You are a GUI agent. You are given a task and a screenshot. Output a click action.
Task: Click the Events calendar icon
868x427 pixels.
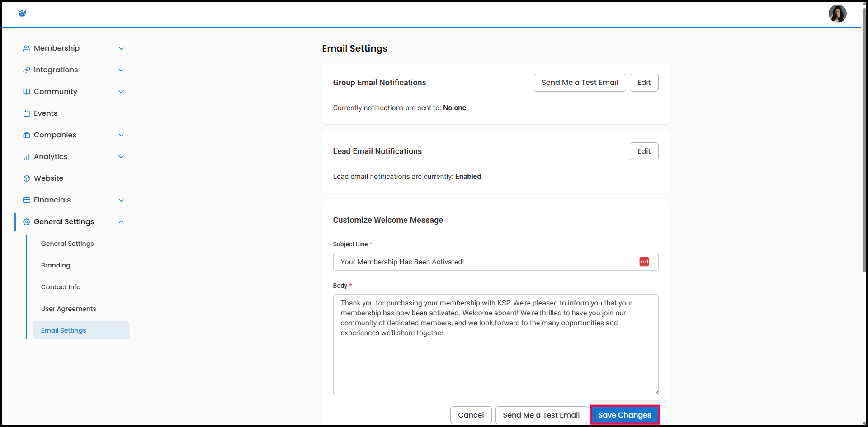27,113
